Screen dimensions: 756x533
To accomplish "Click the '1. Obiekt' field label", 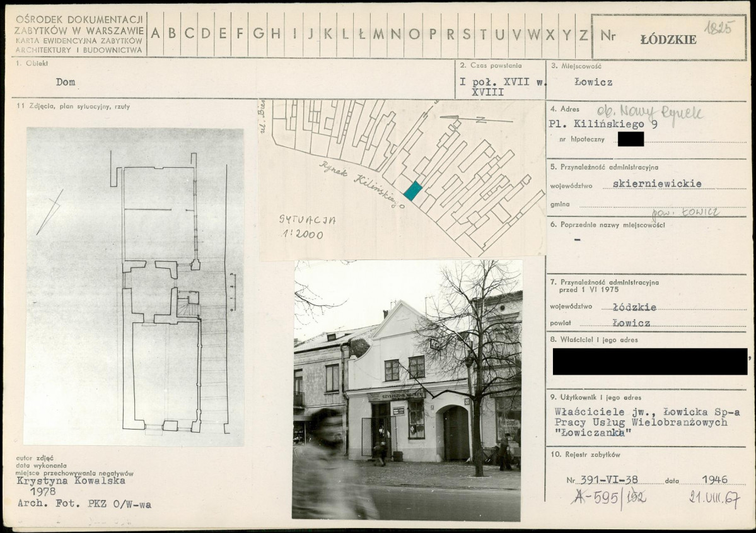I will tap(32, 63).
